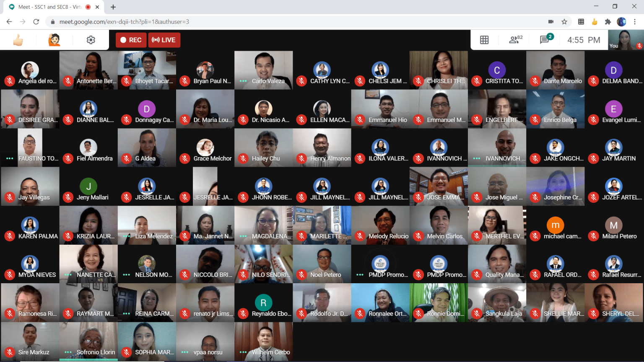644x362 pixels.
Task: Open the settings gear in the meeting toolbar
Action: tap(91, 39)
